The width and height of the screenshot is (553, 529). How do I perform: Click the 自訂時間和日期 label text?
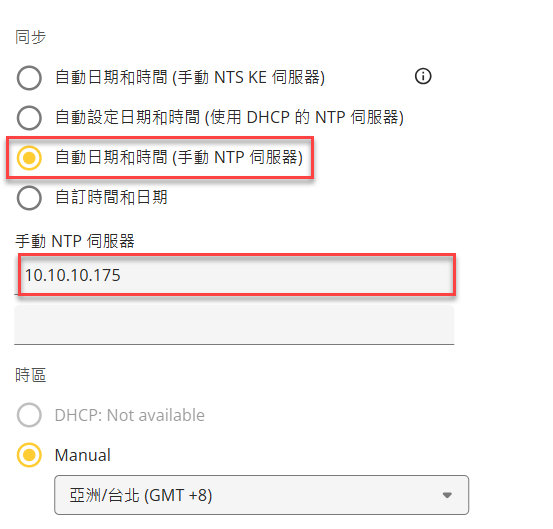point(111,197)
